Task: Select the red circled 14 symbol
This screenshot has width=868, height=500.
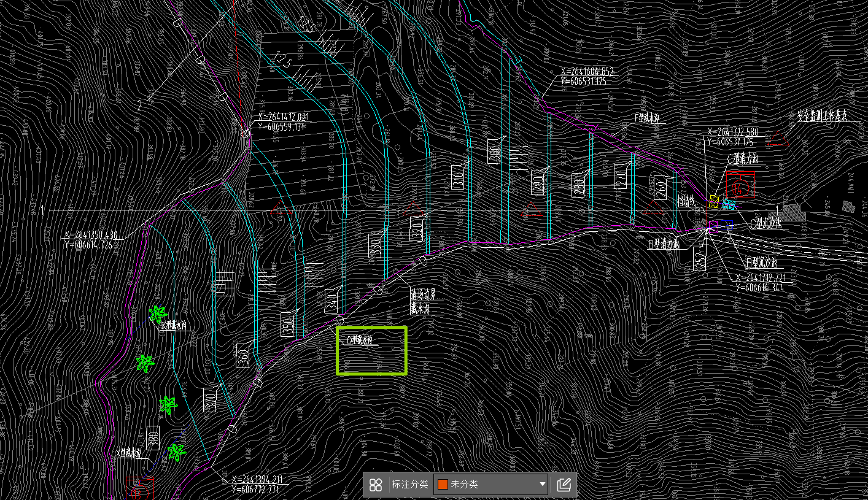Action: pos(740,189)
